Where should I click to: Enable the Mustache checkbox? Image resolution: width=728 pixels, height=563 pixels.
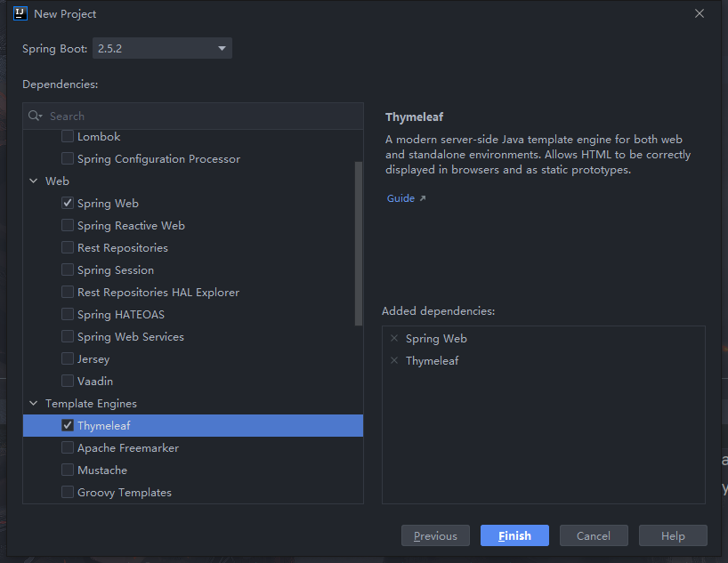tap(68, 470)
